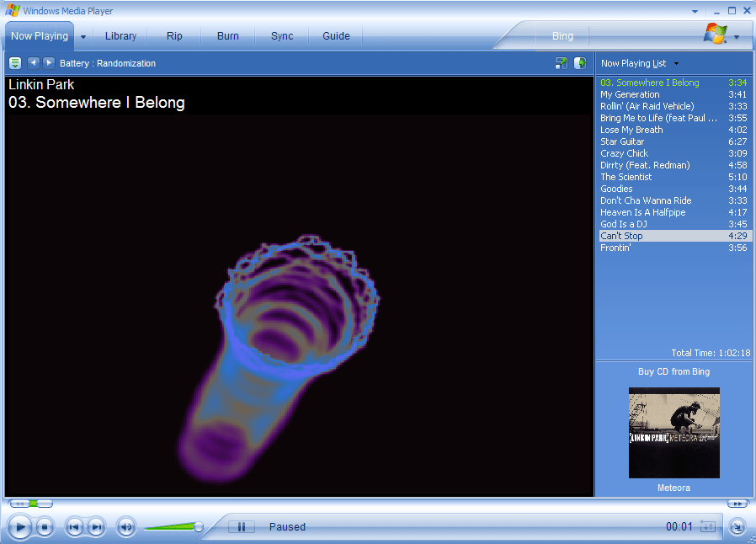Click the Buy CD from Bing link
The width and height of the screenshot is (756, 544).
[x=673, y=371]
